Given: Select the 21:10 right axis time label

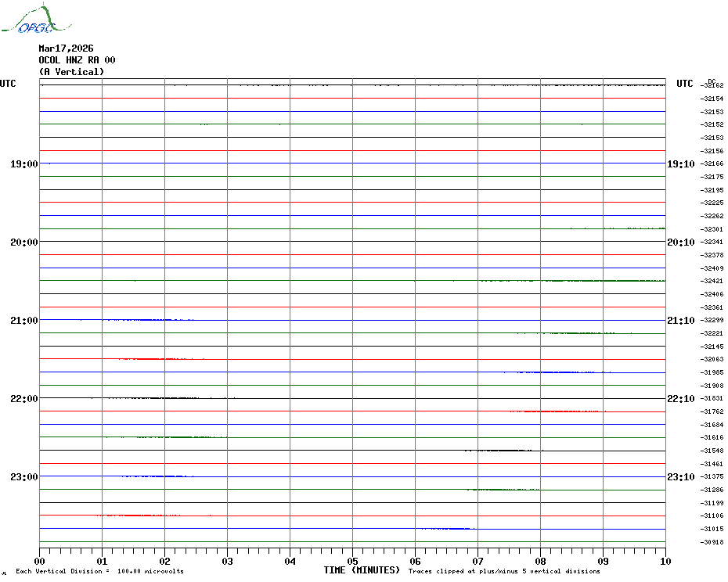Looking at the screenshot, I should point(680,321).
